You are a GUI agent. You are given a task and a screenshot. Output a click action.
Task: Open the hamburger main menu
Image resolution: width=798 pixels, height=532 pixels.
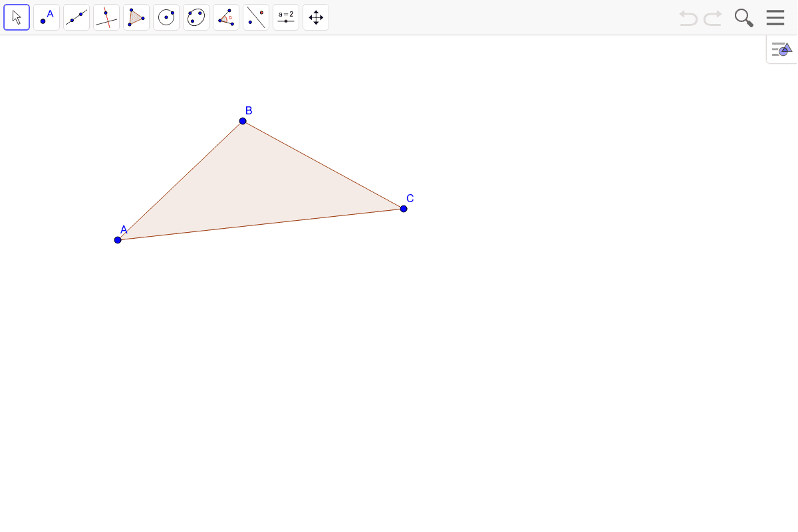775,17
